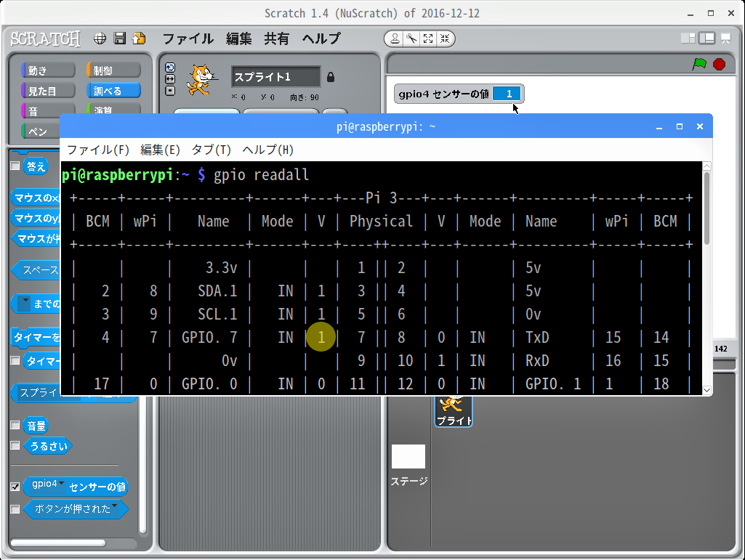Viewport: 745px width, 560px height.
Task: Open the ボタンが押された dropdown arrow
Action: coord(115,506)
